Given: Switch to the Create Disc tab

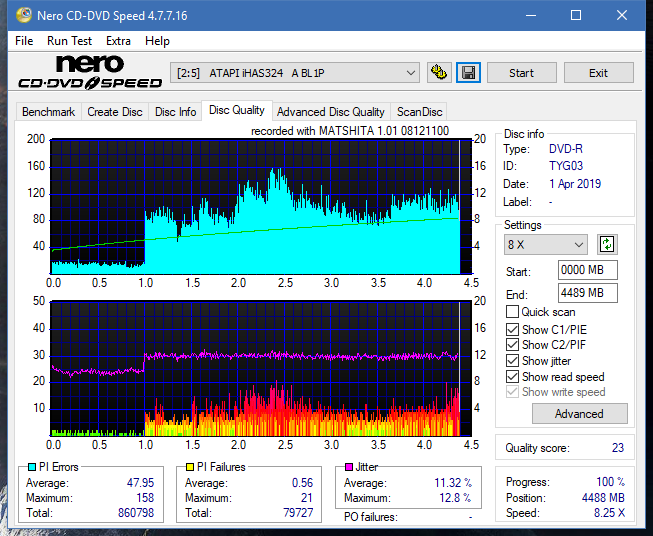Looking at the screenshot, I should [115, 112].
